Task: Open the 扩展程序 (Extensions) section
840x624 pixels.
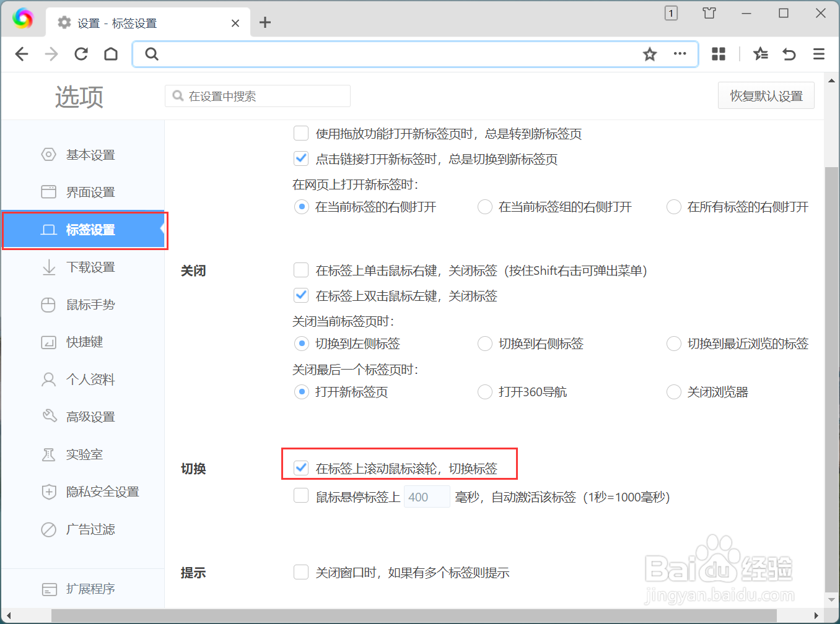Action: pyautogui.click(x=90, y=589)
